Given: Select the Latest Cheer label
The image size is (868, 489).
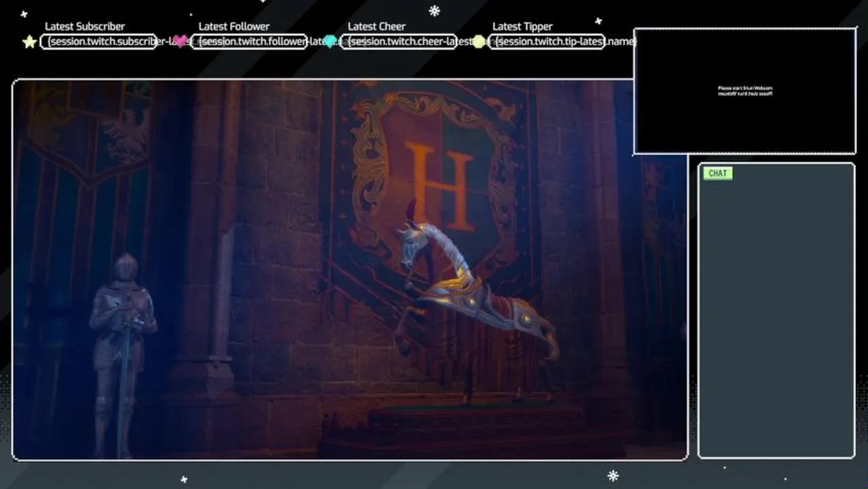Looking at the screenshot, I should 376,26.
